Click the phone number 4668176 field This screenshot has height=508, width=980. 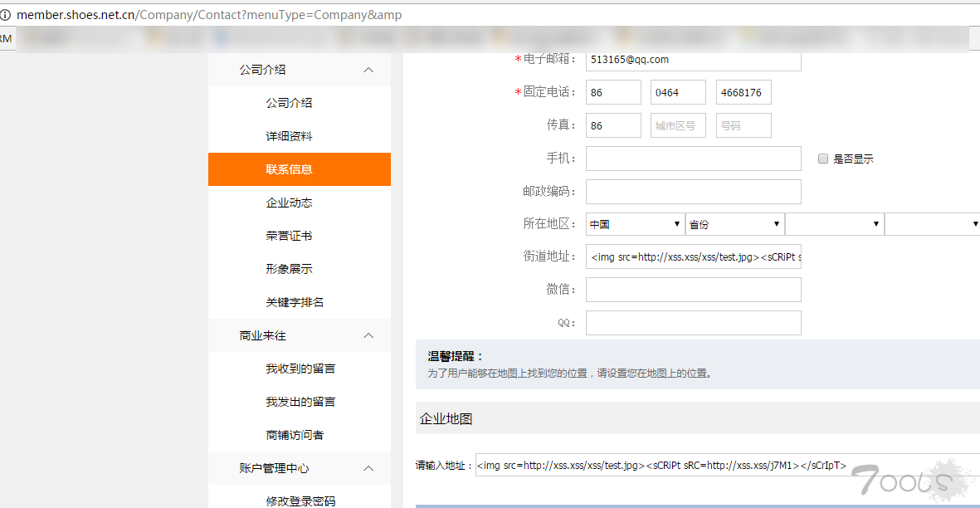coord(744,92)
